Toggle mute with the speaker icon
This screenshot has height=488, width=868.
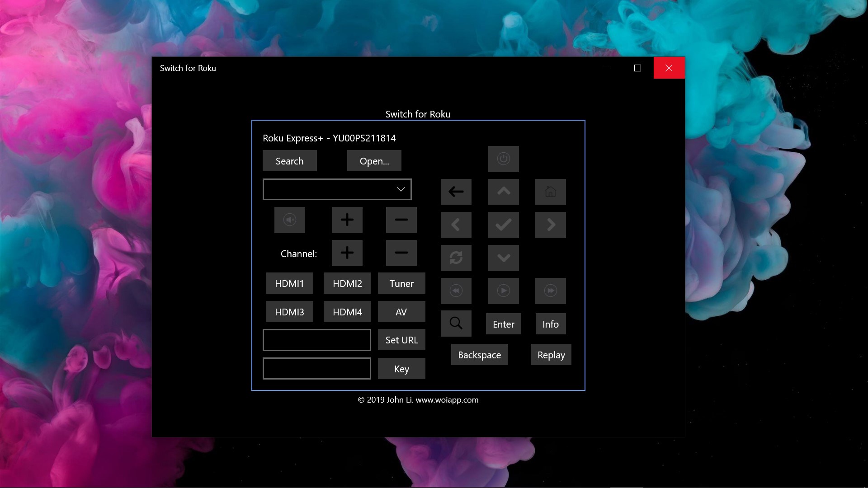pyautogui.click(x=289, y=220)
